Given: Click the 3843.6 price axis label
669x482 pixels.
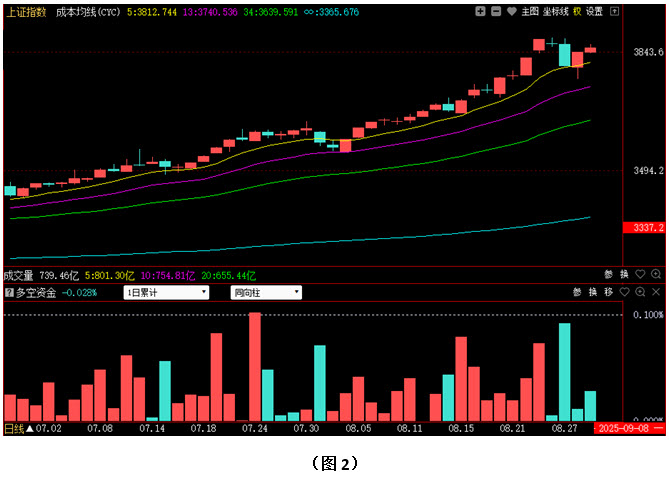Looking at the screenshot, I should 649,52.
